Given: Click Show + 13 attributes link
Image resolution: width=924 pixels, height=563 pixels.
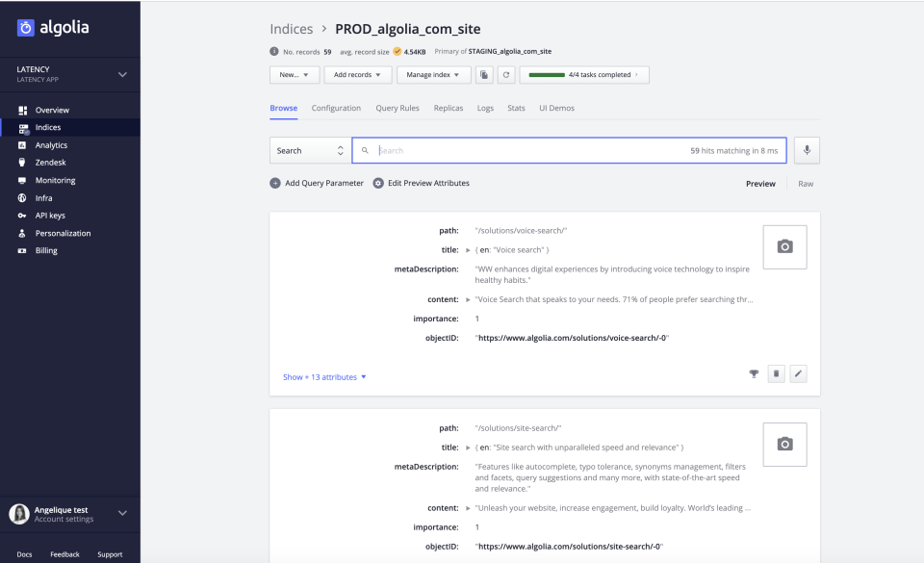Looking at the screenshot, I should tap(318, 376).
